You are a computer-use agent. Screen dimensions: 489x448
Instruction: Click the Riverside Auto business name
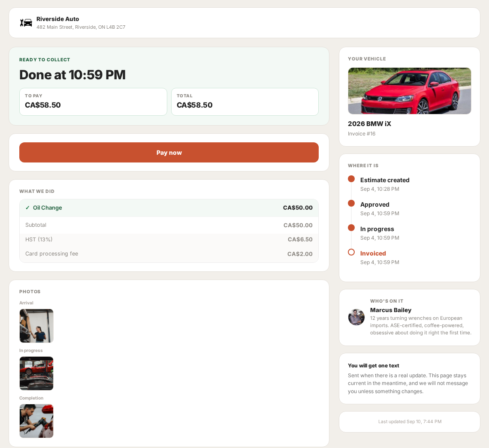click(x=58, y=19)
